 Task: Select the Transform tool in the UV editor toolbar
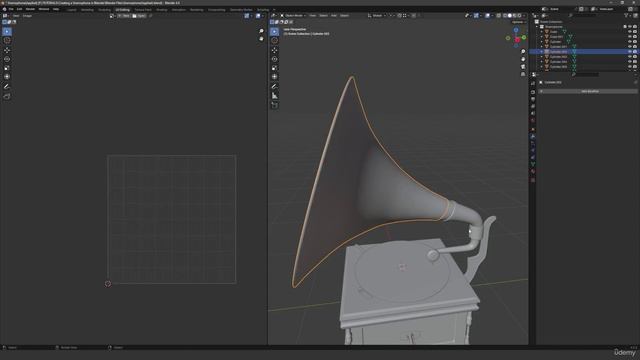tap(7, 77)
